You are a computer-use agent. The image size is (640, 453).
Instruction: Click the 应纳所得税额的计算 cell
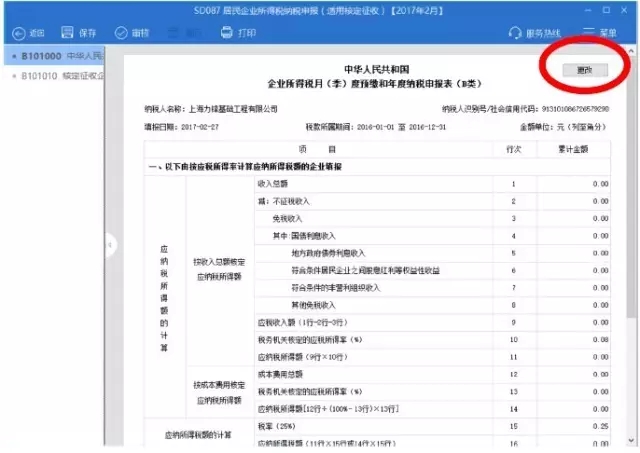(198, 435)
